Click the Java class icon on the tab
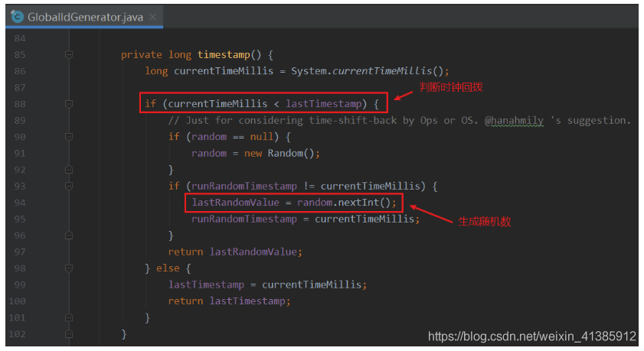 [18, 17]
